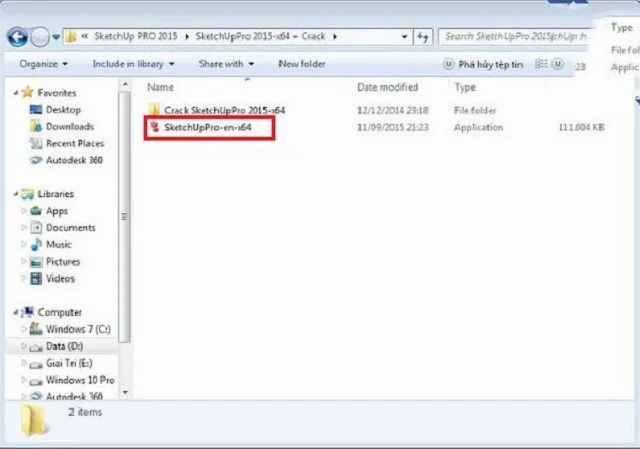Open Giai Tri (E:) drive
Viewport: 640px width, 449px height.
click(69, 363)
